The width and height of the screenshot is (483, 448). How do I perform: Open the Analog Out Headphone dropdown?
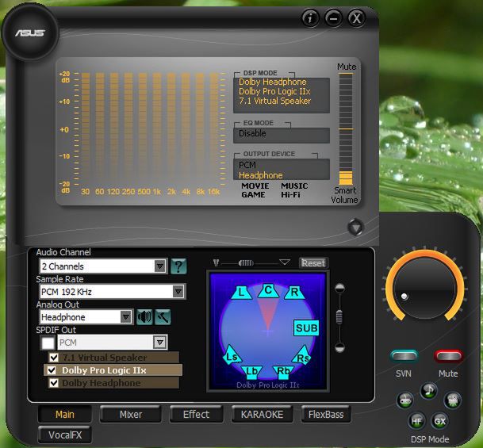tap(125, 317)
